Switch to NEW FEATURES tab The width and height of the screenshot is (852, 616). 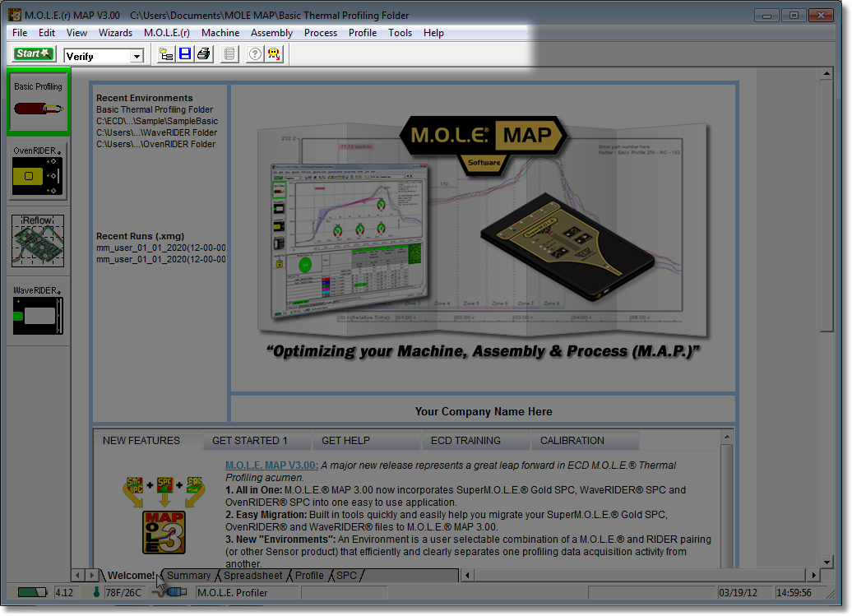[147, 441]
